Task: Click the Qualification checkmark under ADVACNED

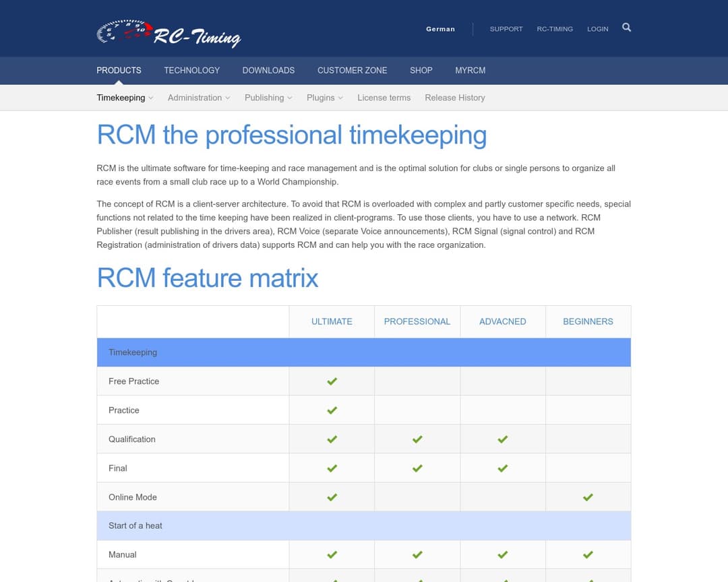Action: pyautogui.click(x=503, y=439)
